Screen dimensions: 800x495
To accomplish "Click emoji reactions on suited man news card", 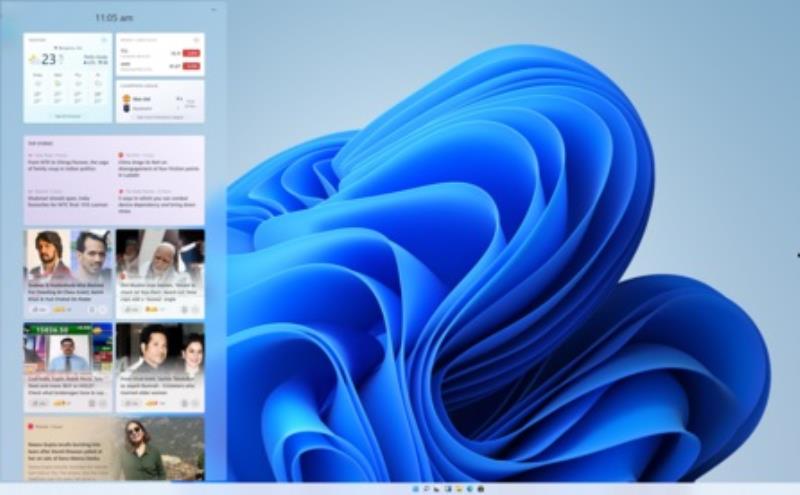I will pyautogui.click(x=152, y=403).
